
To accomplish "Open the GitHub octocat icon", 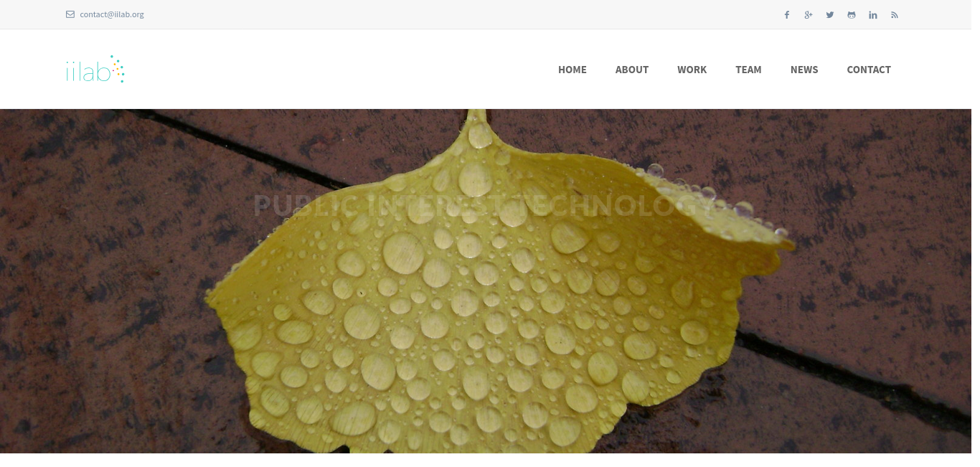I will click(851, 15).
